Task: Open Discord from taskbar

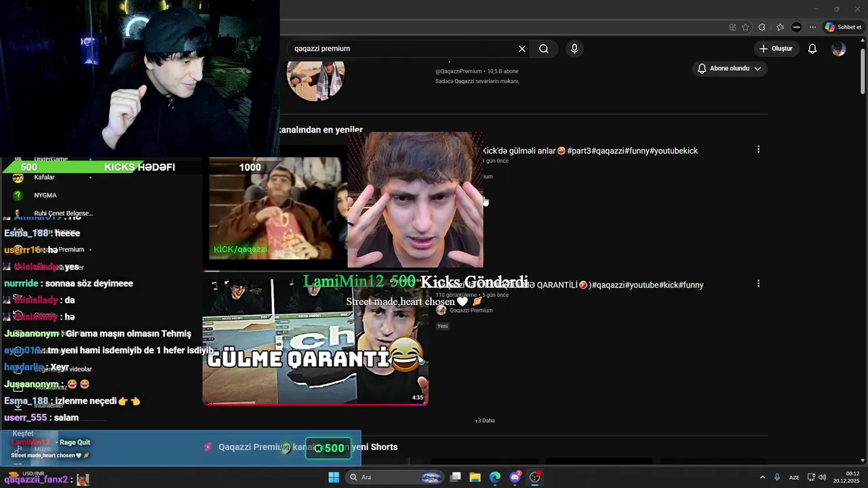Action: pos(515,477)
